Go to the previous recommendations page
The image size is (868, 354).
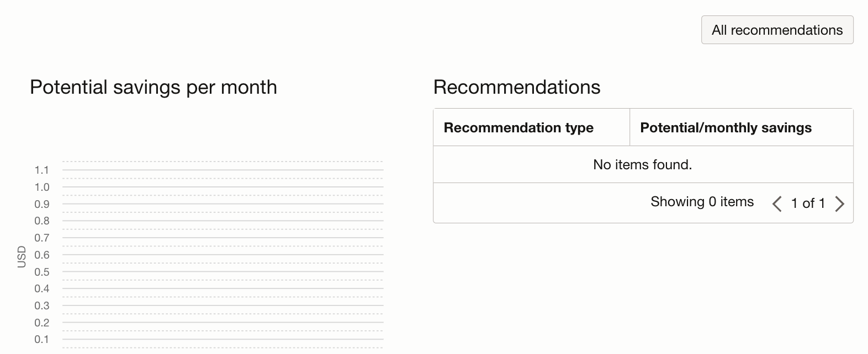pos(777,203)
